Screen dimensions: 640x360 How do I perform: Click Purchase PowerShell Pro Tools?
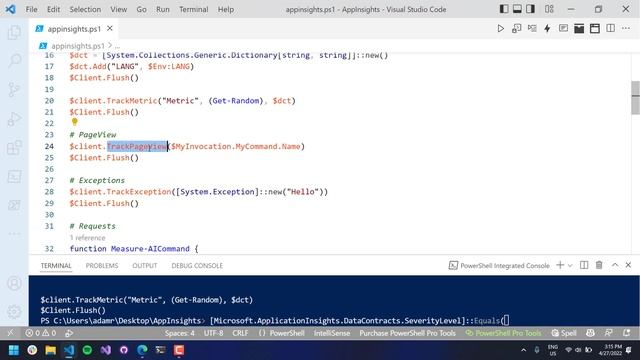[407, 333]
